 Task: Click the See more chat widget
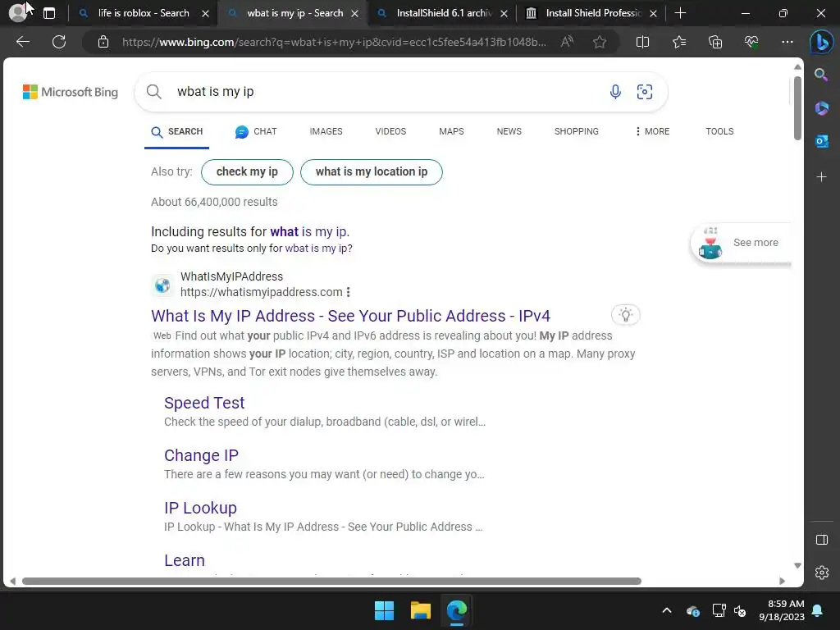click(x=742, y=243)
